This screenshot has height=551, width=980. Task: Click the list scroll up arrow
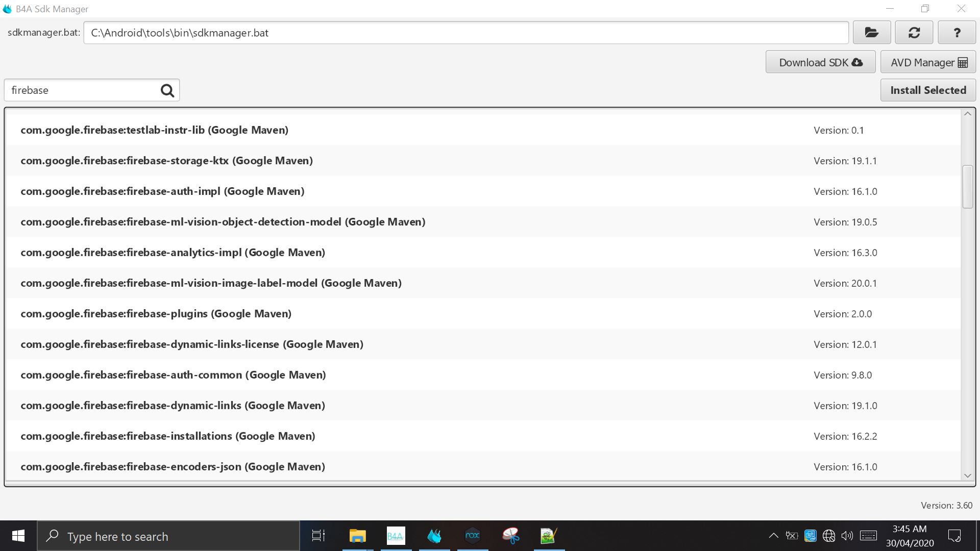point(967,114)
